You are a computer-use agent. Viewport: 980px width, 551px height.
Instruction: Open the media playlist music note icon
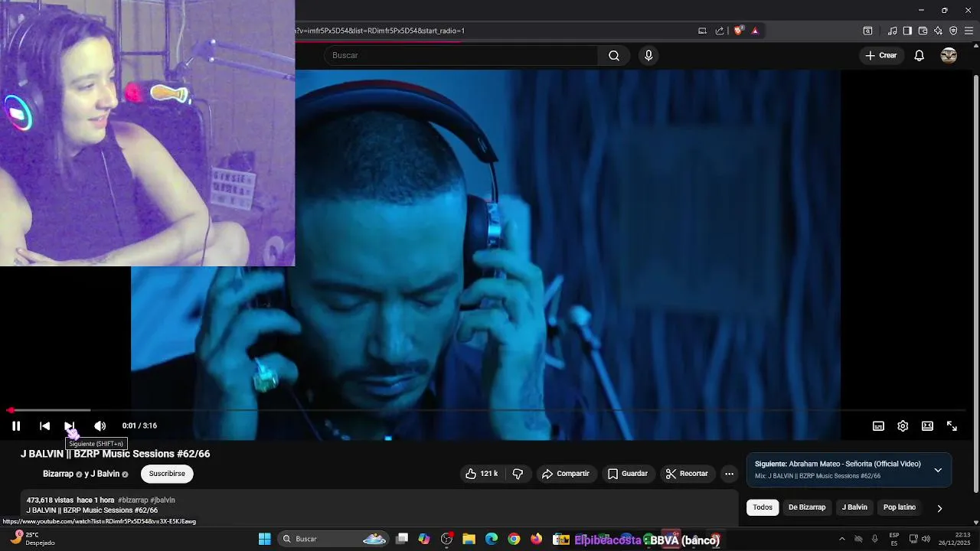point(892,31)
